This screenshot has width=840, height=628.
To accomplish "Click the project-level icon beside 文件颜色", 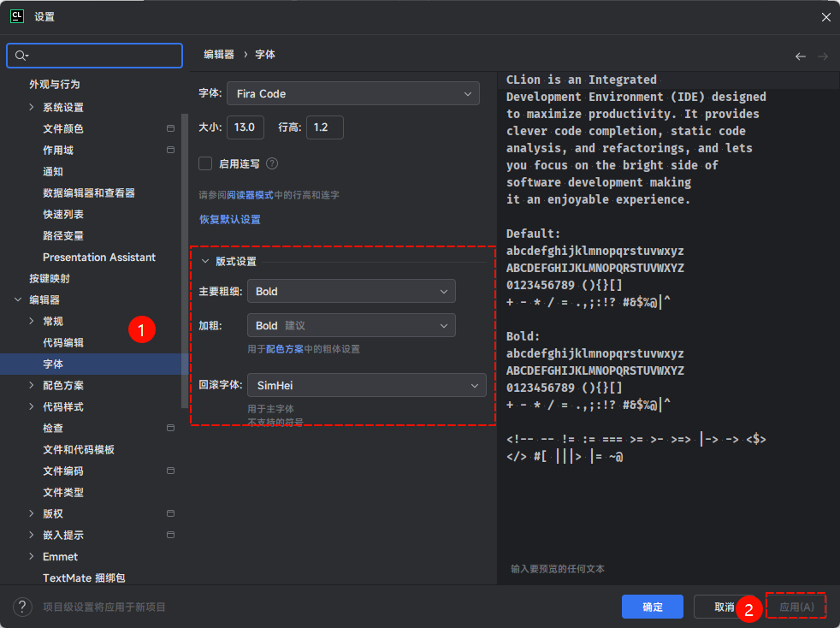I will (x=170, y=129).
